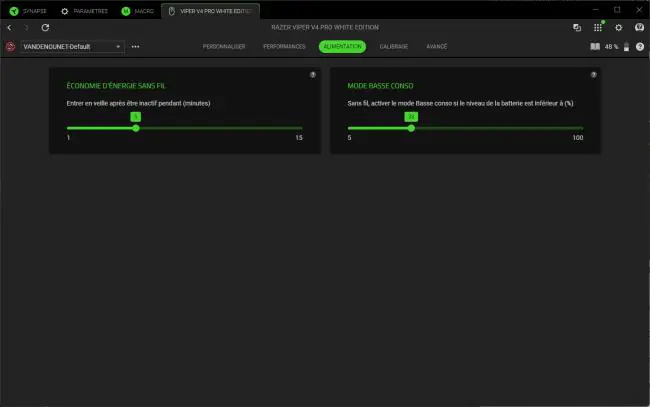Click the ÉCONOMIE D'ÉNERGIE SANS FIL heading
This screenshot has width=650, height=407.
click(116, 86)
